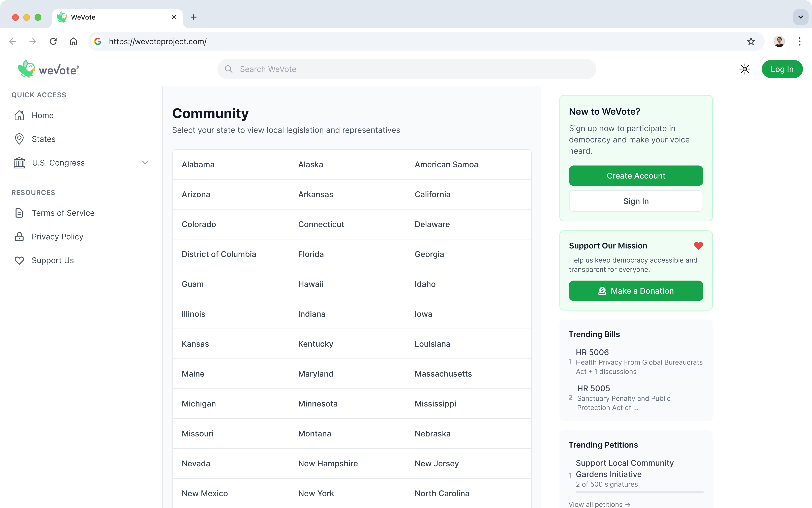The width and height of the screenshot is (812, 508).
Task: Open View all petitions link
Action: 599,504
